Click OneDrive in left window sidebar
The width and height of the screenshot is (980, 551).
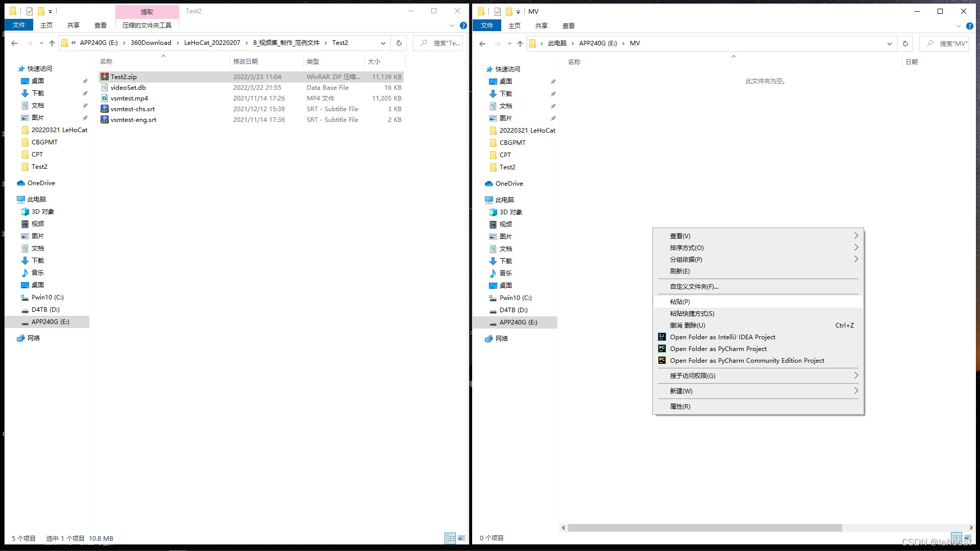[x=41, y=183]
